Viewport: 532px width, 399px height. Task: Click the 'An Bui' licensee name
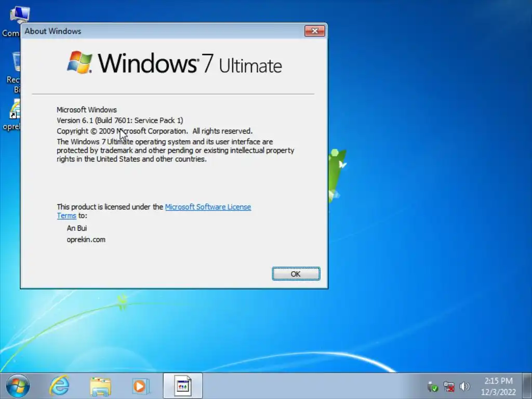(x=77, y=228)
